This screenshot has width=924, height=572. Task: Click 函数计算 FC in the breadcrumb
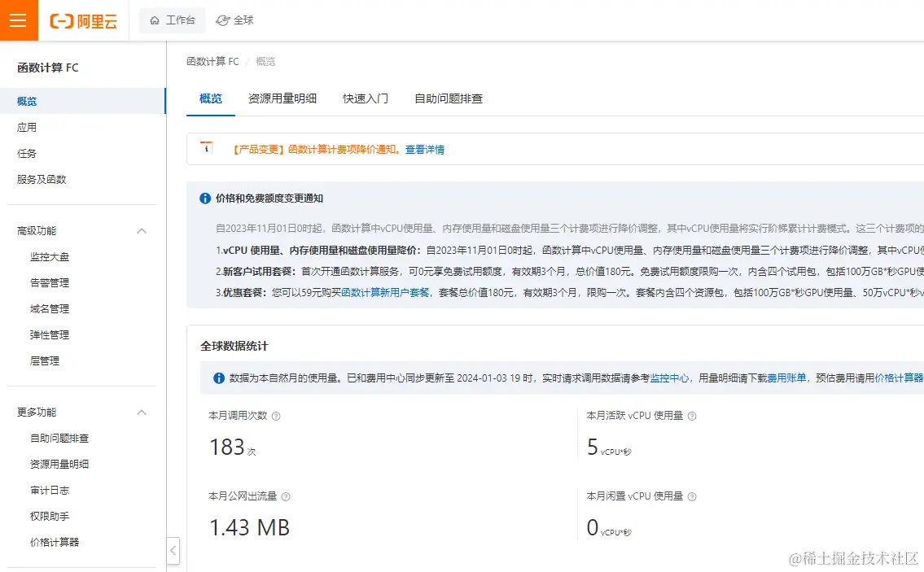[212, 61]
